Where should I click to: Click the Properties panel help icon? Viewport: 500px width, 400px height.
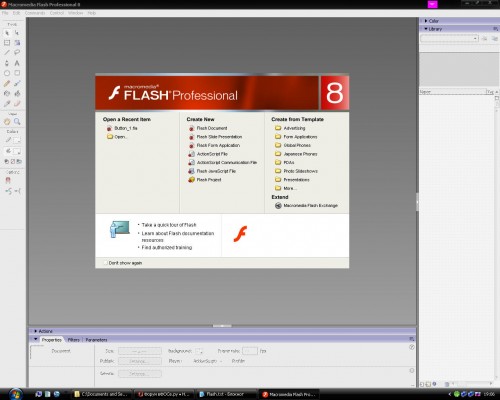click(x=412, y=347)
